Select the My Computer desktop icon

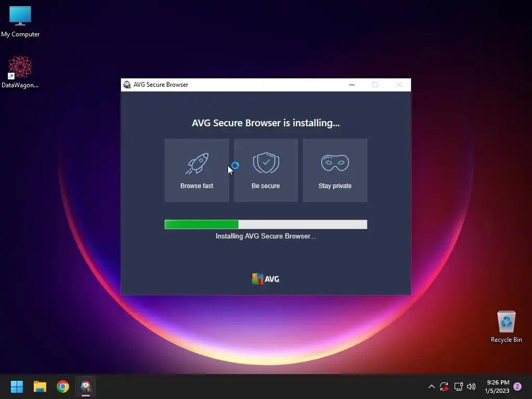pyautogui.click(x=20, y=22)
